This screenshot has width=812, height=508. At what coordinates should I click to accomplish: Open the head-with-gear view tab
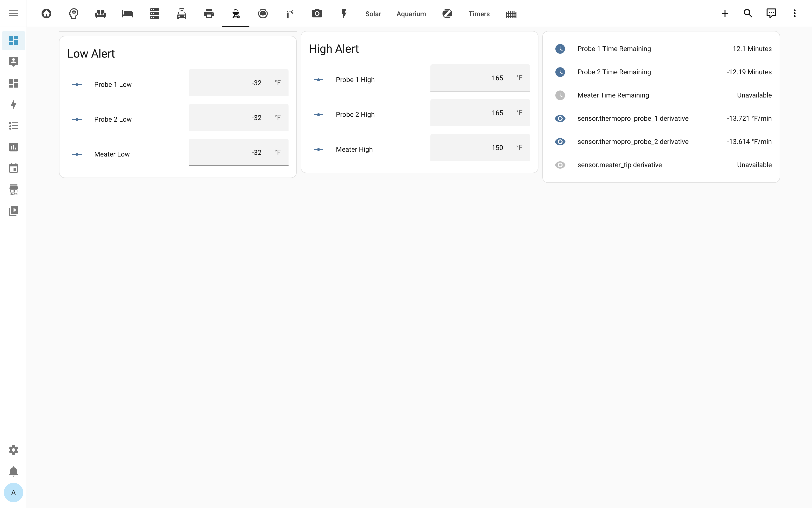[x=73, y=14]
